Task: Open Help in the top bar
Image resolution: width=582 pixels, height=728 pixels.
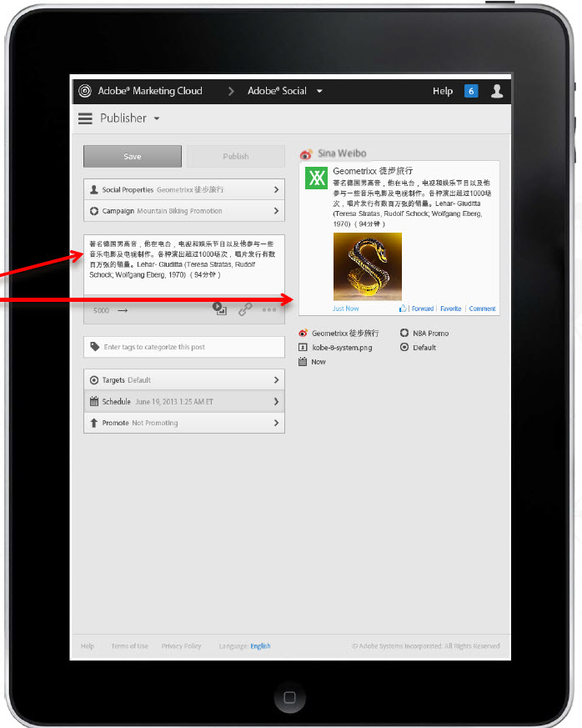Action: [x=442, y=91]
